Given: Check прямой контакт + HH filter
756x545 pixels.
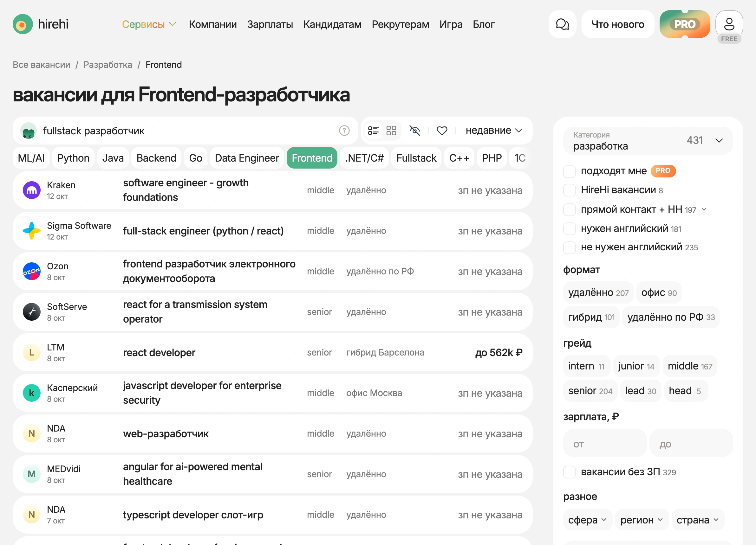Looking at the screenshot, I should [x=569, y=210].
